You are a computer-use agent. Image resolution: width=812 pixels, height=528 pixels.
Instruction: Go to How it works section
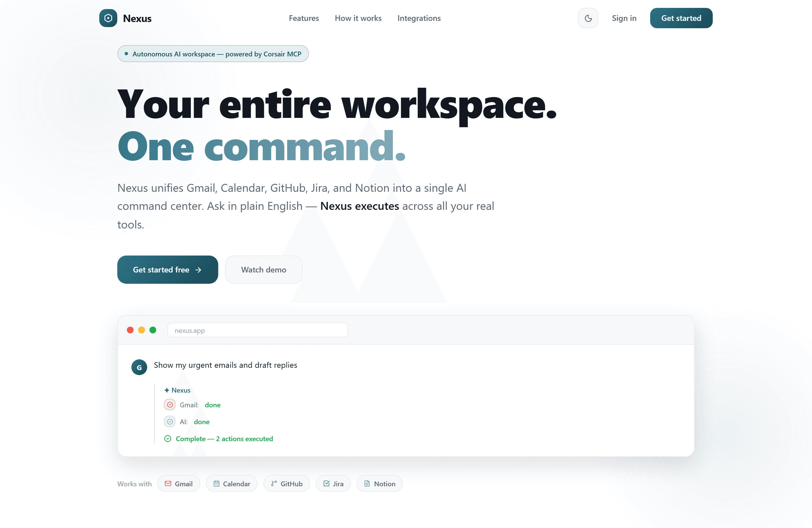pos(358,18)
